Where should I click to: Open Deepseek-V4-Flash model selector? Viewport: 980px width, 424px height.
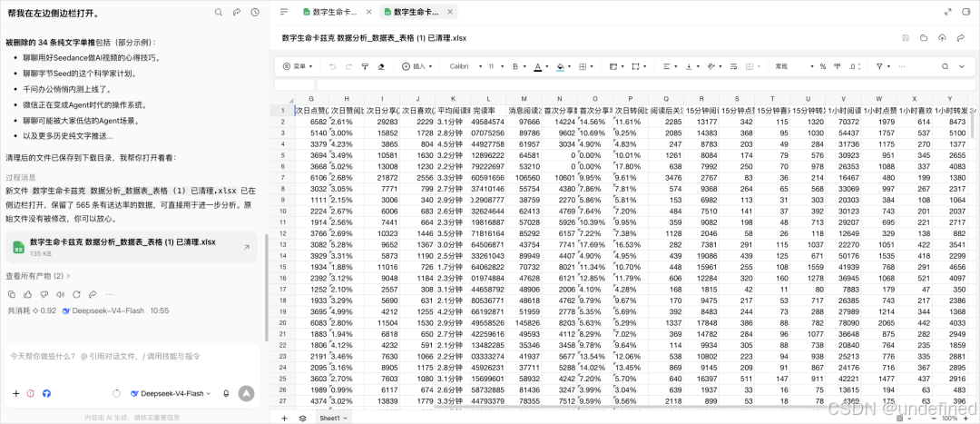pyautogui.click(x=171, y=393)
